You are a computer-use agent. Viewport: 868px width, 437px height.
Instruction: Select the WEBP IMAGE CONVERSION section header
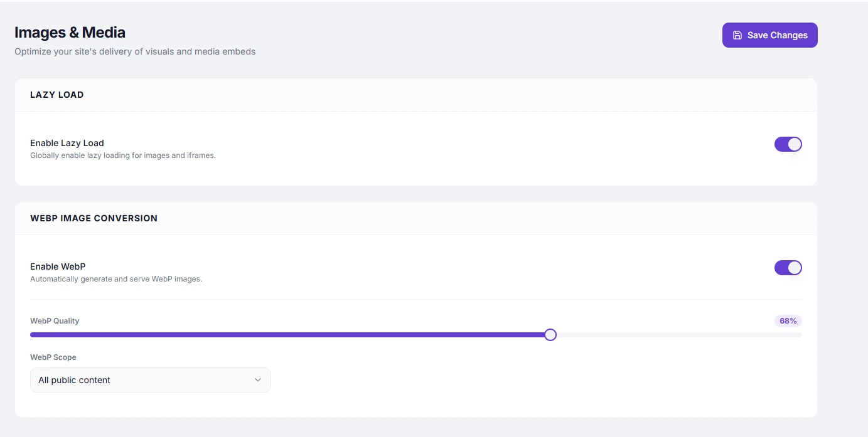pyautogui.click(x=94, y=218)
